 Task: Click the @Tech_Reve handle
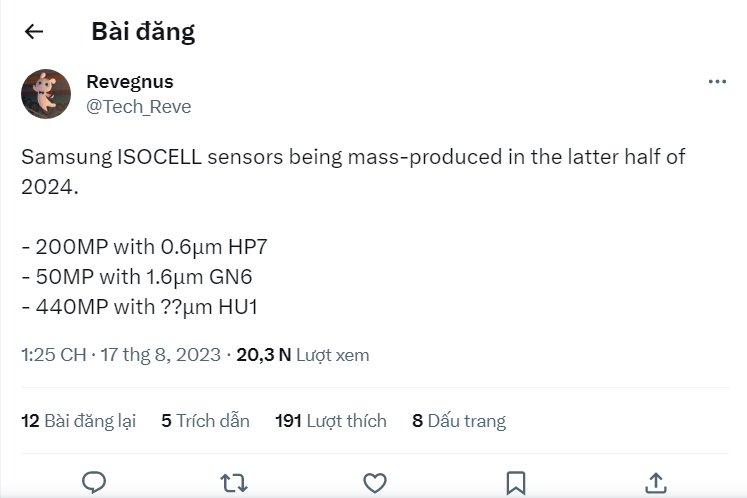pos(139,106)
